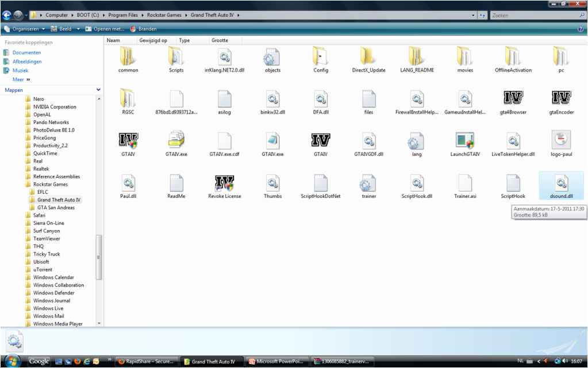Expand breadcrumb arrow after Rockstar Games
This screenshot has width=588, height=368.
186,15
